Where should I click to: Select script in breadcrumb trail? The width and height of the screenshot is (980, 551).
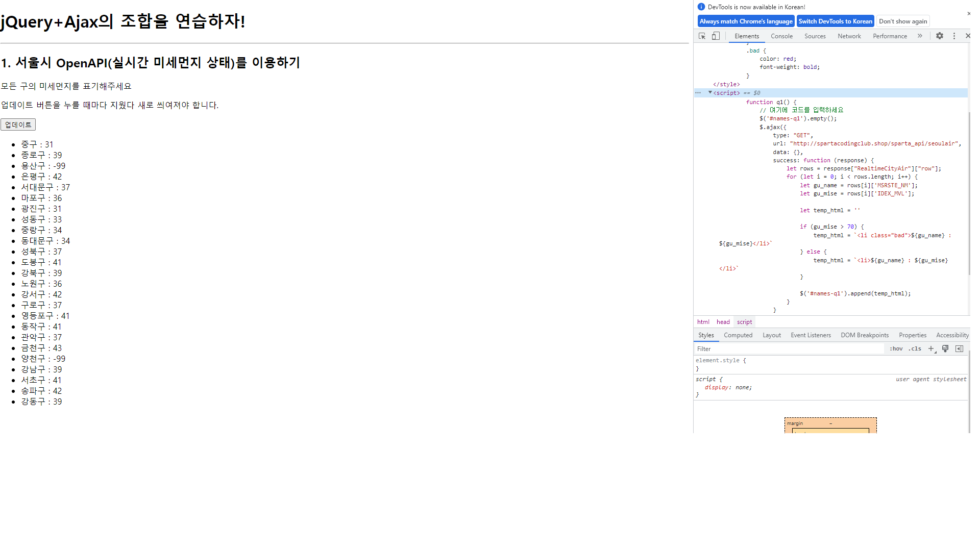click(744, 322)
